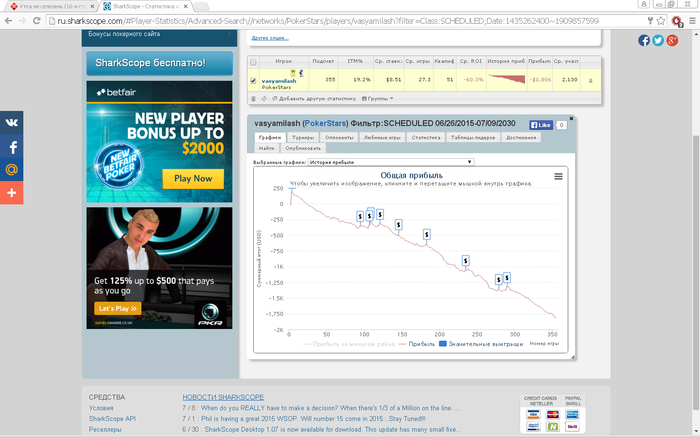
Task: Bookmark this page with the star icon
Action: click(x=661, y=21)
